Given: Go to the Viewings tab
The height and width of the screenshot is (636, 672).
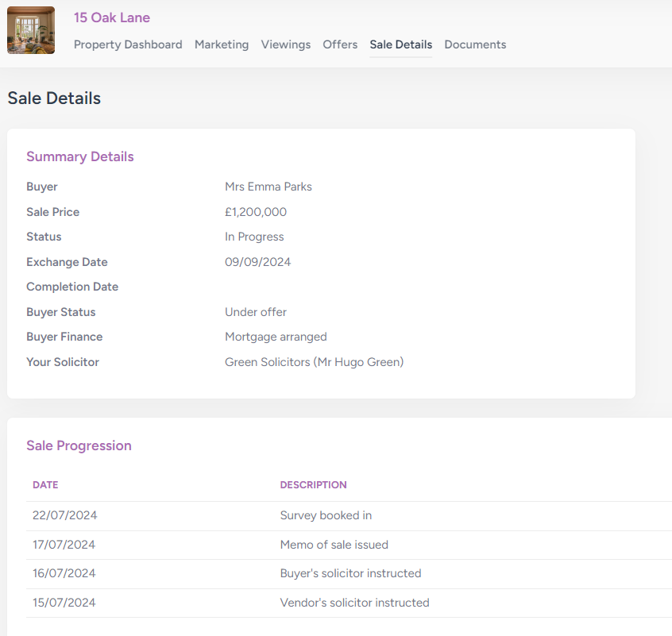Looking at the screenshot, I should pos(286,44).
